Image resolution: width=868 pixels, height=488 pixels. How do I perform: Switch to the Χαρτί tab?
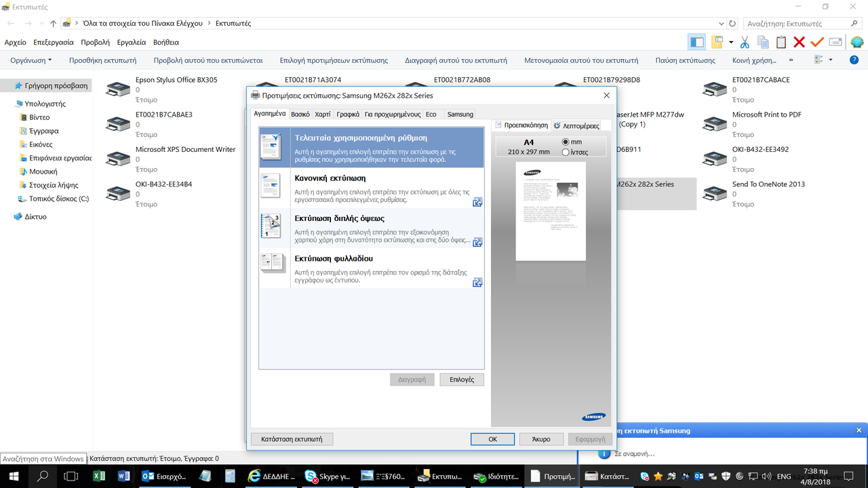pyautogui.click(x=323, y=114)
